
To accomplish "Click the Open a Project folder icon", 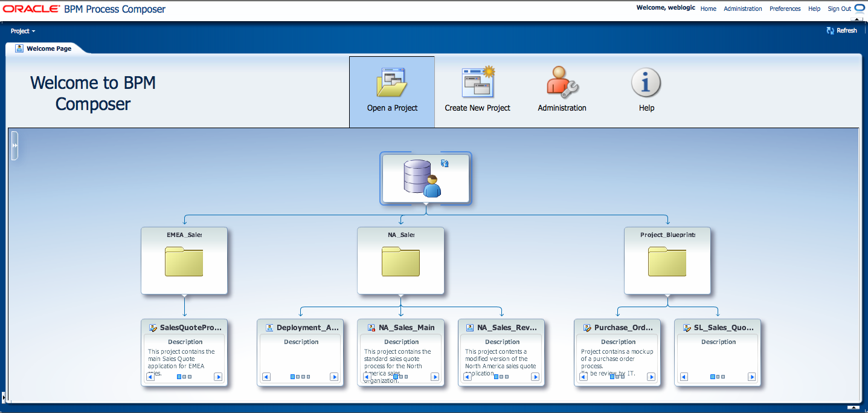I will click(392, 83).
